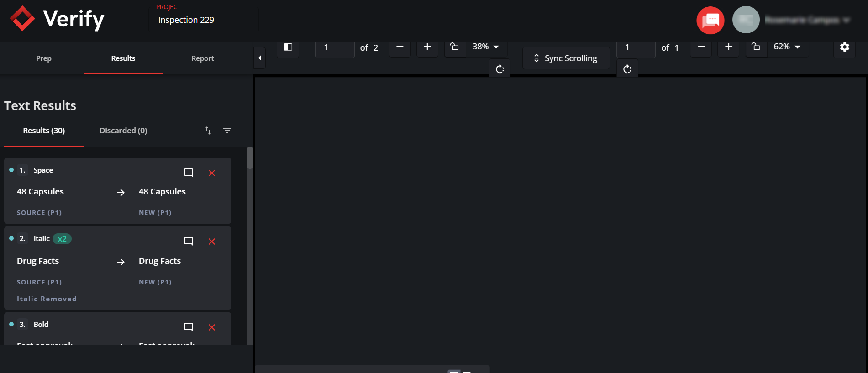Switch to the Discarded (0) tab
The image size is (868, 373).
click(123, 131)
